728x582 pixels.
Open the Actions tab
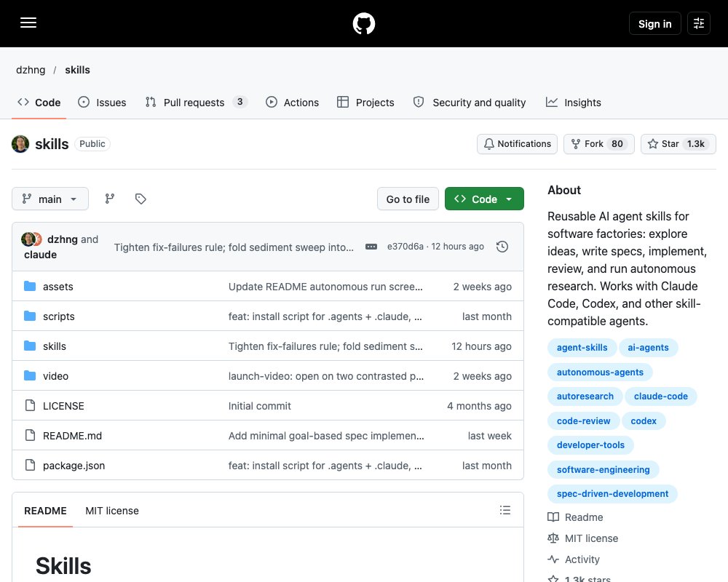[x=292, y=103]
